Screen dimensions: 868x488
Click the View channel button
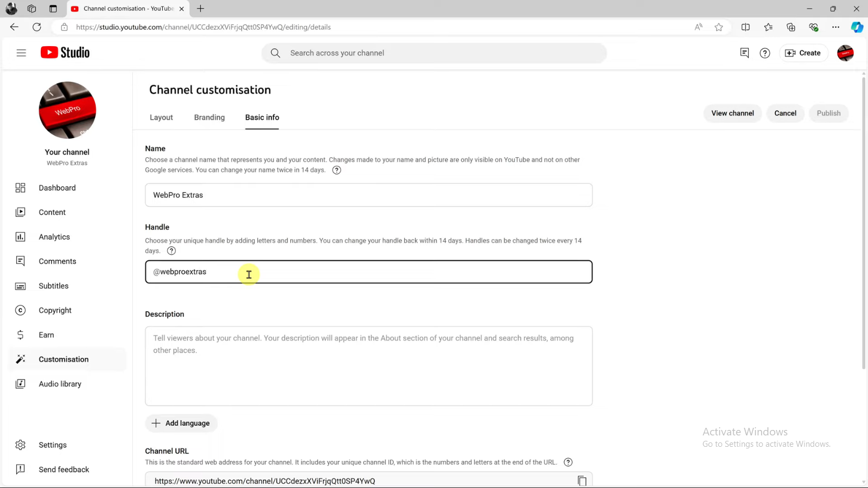[x=732, y=113]
